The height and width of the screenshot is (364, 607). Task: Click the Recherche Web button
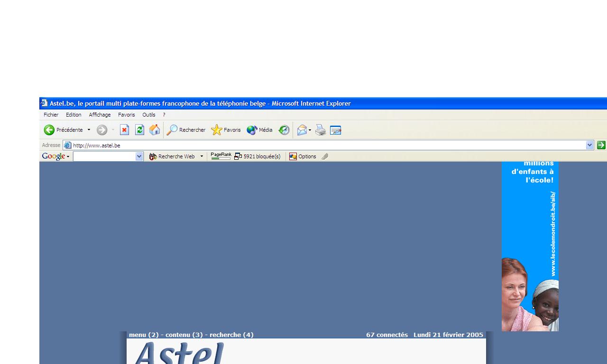pyautogui.click(x=172, y=156)
